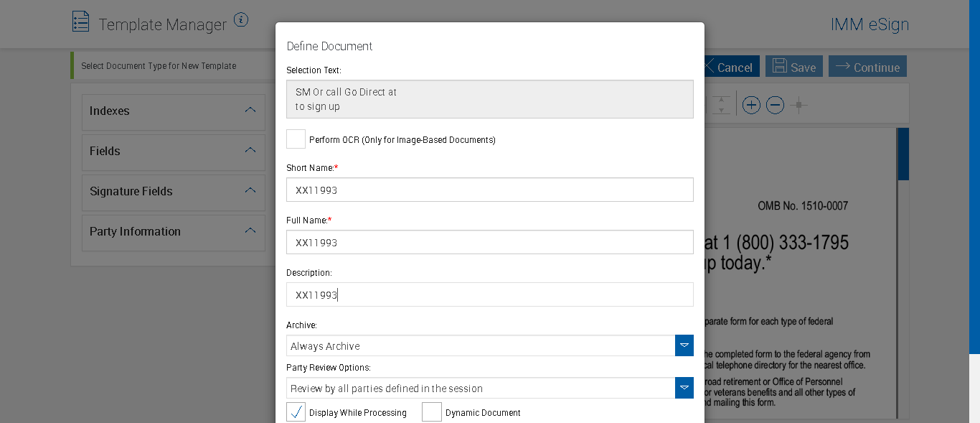The width and height of the screenshot is (980, 423).
Task: Uncheck Display While Processing checkbox
Action: [x=296, y=412]
